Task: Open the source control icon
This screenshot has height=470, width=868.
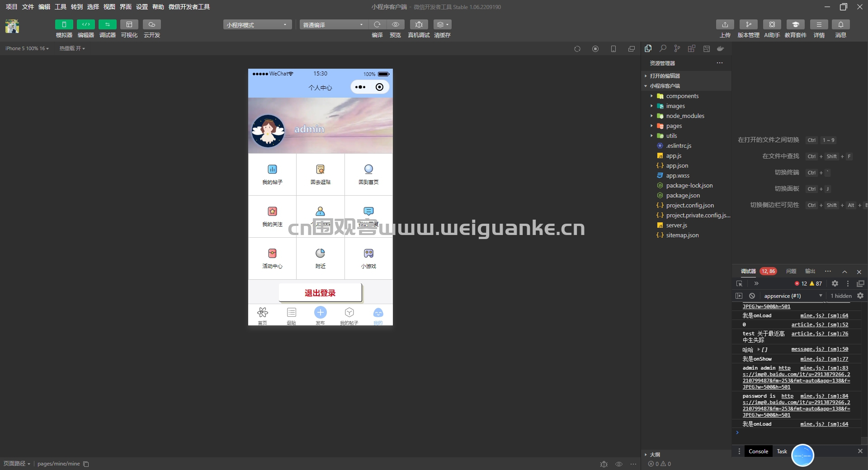Action: point(677,48)
